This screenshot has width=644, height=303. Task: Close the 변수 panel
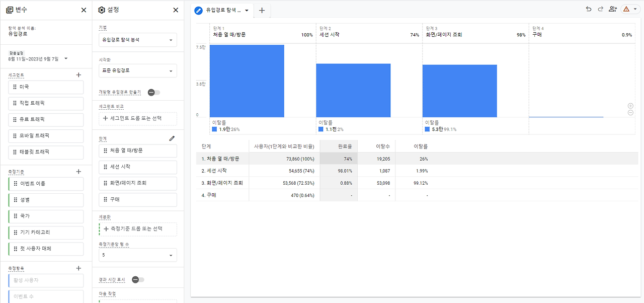pyautogui.click(x=84, y=10)
